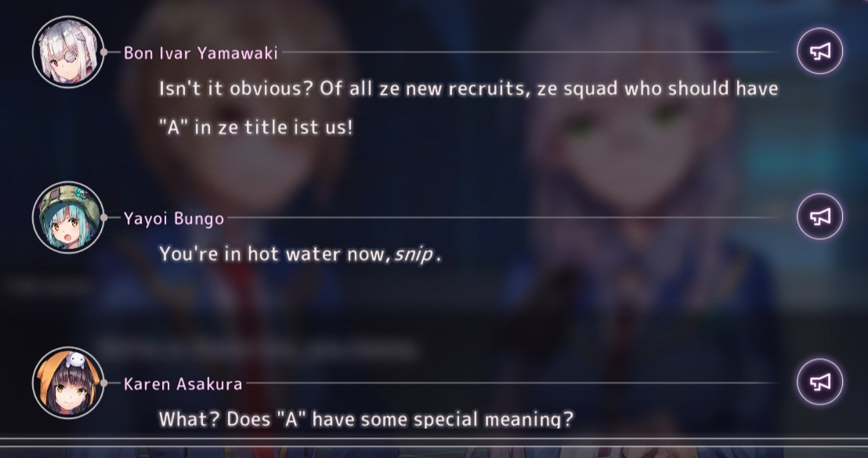Screen dimensions: 868x458
Task: Select the Karen Asakura name label
Action: point(183,383)
